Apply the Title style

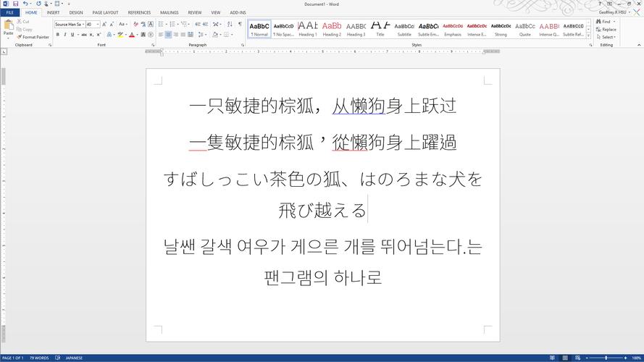pos(380,29)
